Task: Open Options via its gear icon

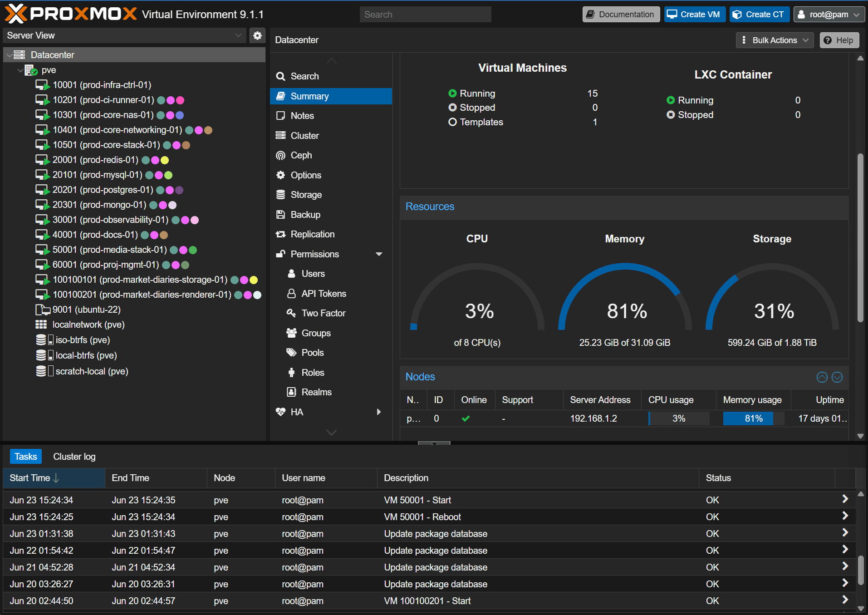Action: [x=281, y=175]
